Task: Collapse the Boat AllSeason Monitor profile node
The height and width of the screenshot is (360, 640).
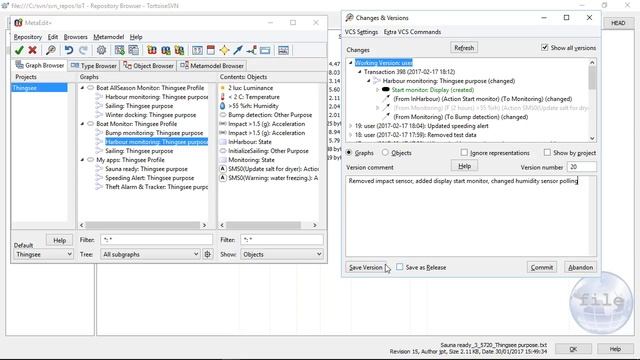Action: (x=82, y=88)
